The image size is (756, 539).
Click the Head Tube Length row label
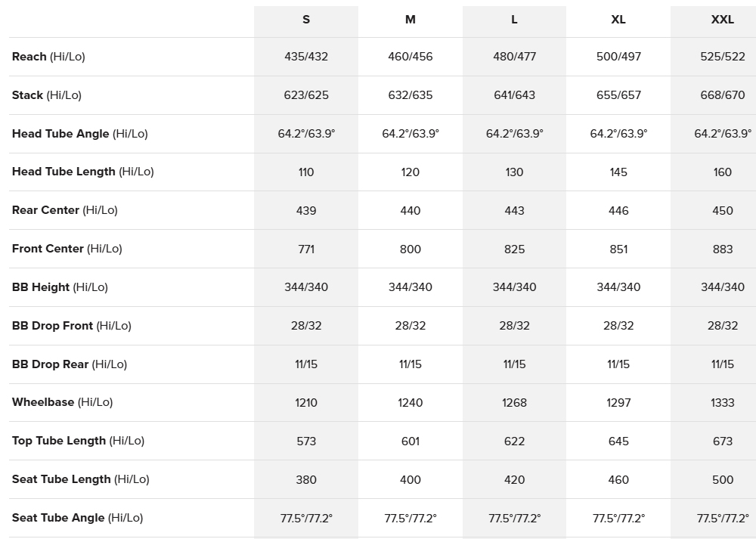click(82, 172)
